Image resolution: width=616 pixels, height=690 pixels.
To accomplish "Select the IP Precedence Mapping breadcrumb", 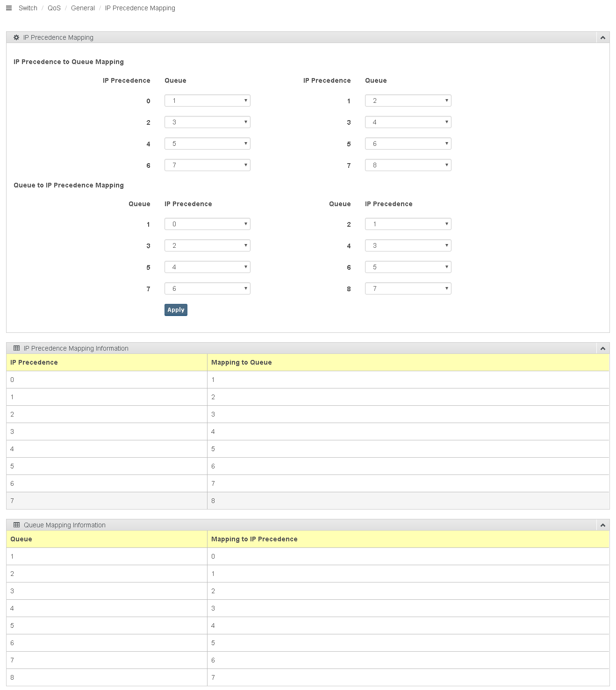I will click(x=140, y=8).
